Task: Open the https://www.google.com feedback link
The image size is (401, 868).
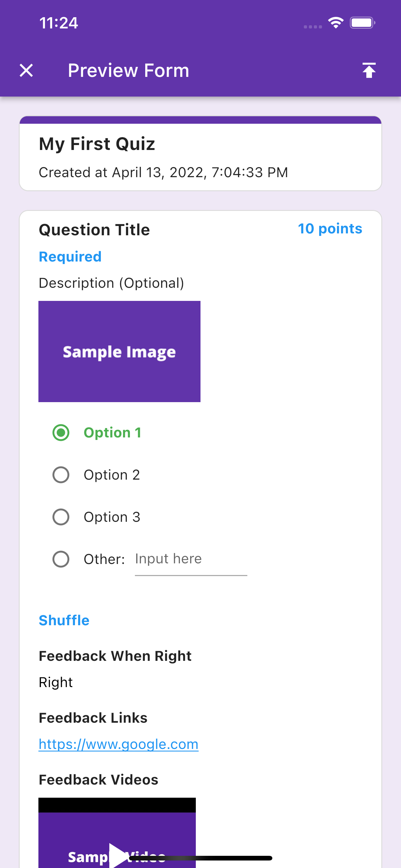Action: click(118, 744)
